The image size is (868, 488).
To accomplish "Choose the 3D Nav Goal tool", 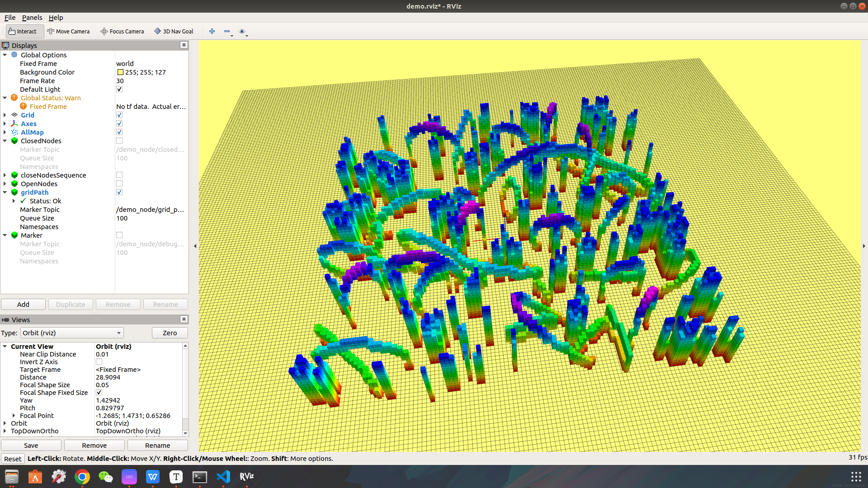I will [x=174, y=31].
